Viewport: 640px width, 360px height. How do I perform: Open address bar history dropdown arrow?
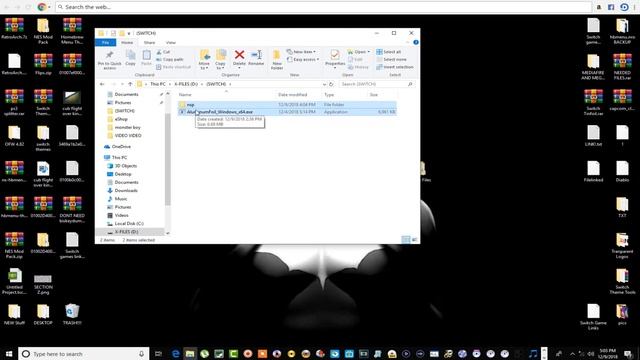point(324,84)
